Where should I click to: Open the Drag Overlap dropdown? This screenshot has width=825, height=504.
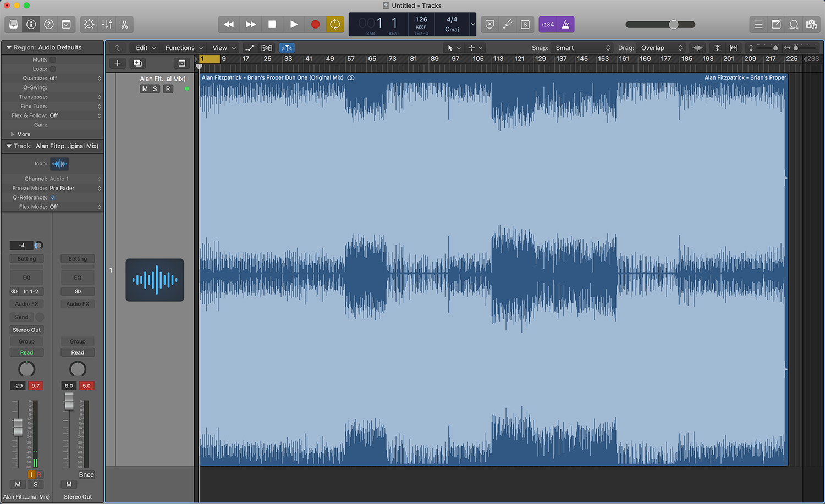(660, 48)
